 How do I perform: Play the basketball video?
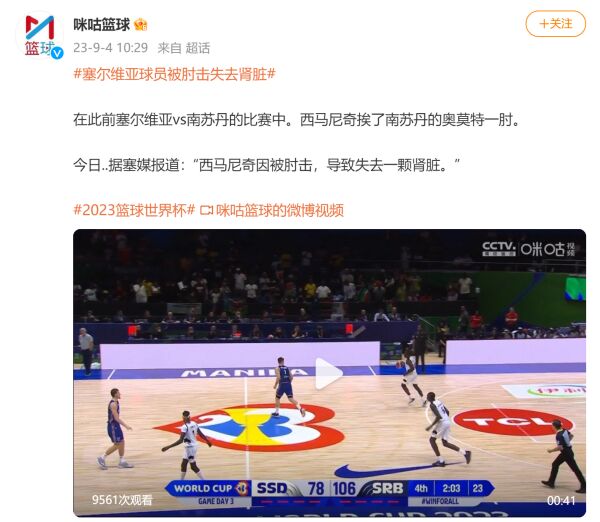point(329,374)
